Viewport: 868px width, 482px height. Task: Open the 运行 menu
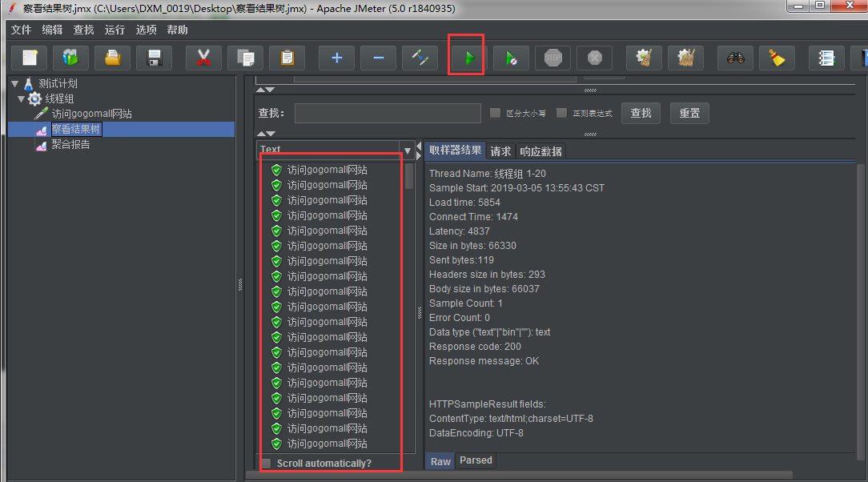point(115,30)
